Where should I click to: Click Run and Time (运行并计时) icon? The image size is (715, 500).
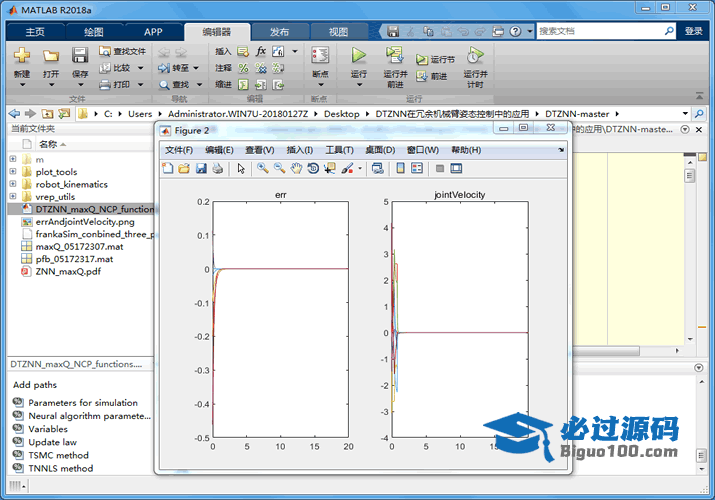coord(475,56)
